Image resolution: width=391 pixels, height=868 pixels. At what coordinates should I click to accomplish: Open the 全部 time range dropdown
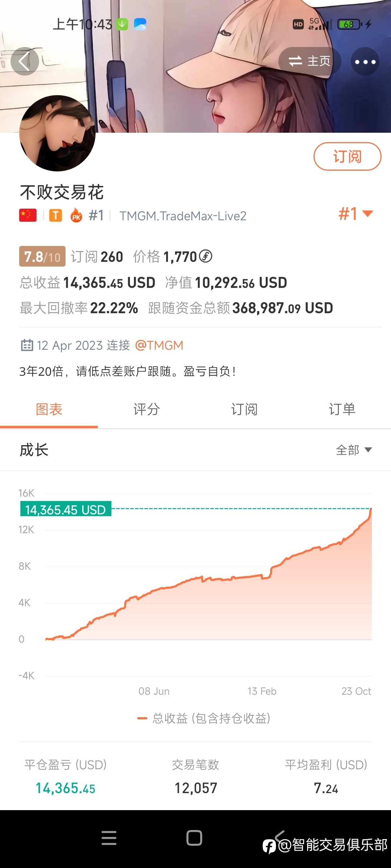(354, 450)
